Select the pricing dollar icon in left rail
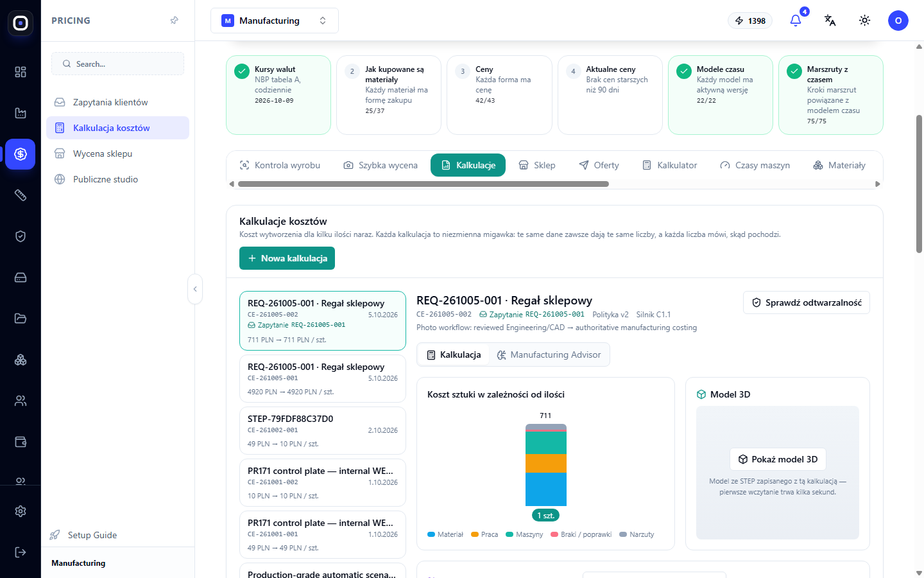Image resolution: width=924 pixels, height=578 pixels. point(21,154)
